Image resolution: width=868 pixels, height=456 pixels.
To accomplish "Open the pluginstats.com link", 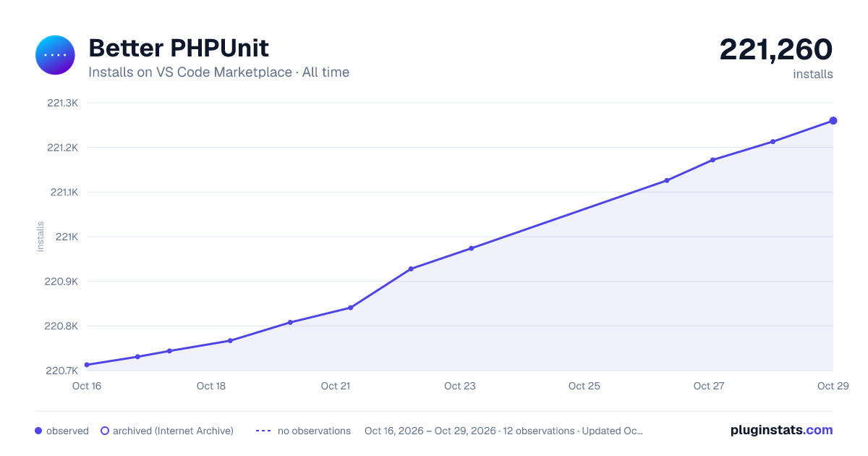I will point(782,430).
